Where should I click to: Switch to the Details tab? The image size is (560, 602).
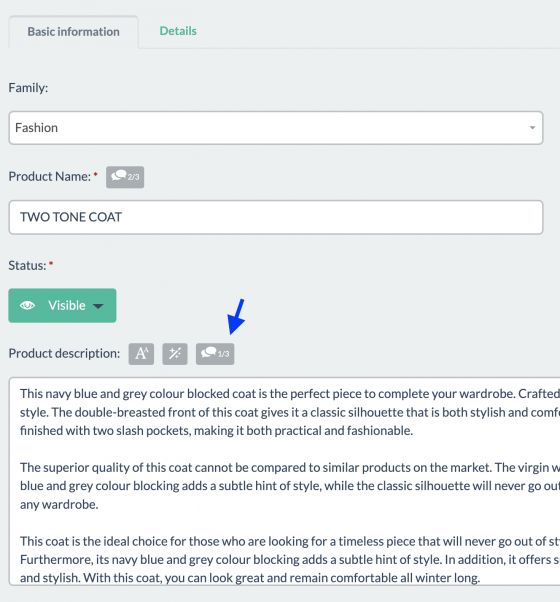click(178, 31)
